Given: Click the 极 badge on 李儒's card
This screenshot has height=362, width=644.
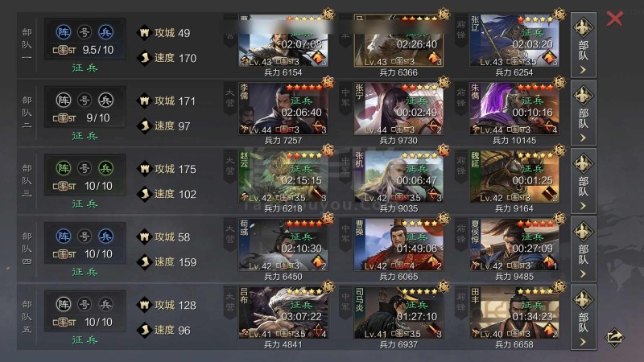Looking at the screenshot, I should pos(328,83).
